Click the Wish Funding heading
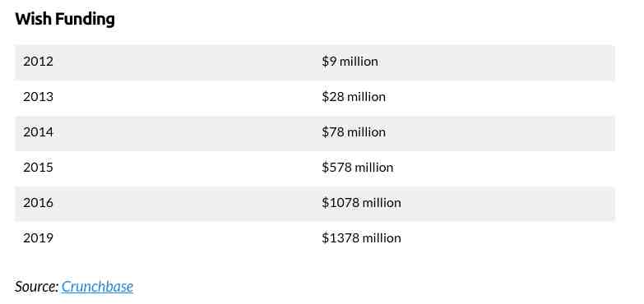This screenshot has height=304, width=644. coord(65,19)
